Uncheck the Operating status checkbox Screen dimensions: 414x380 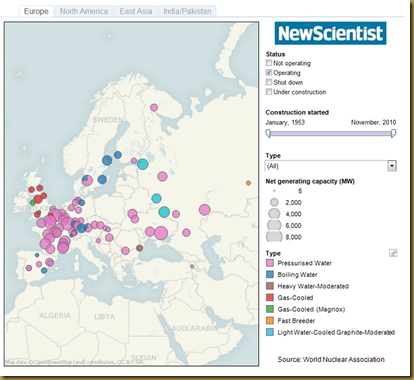(269, 72)
